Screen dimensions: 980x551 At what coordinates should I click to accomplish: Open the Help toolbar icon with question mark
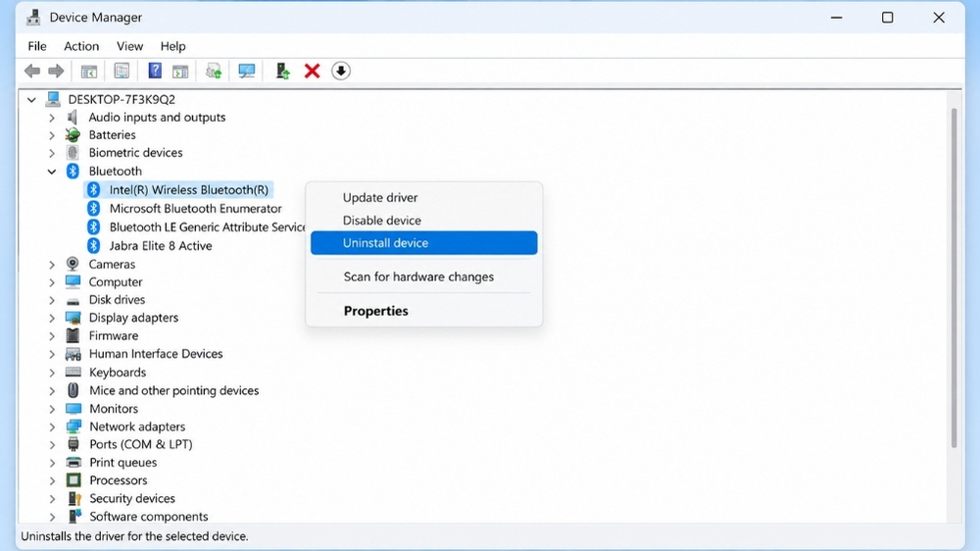[155, 71]
